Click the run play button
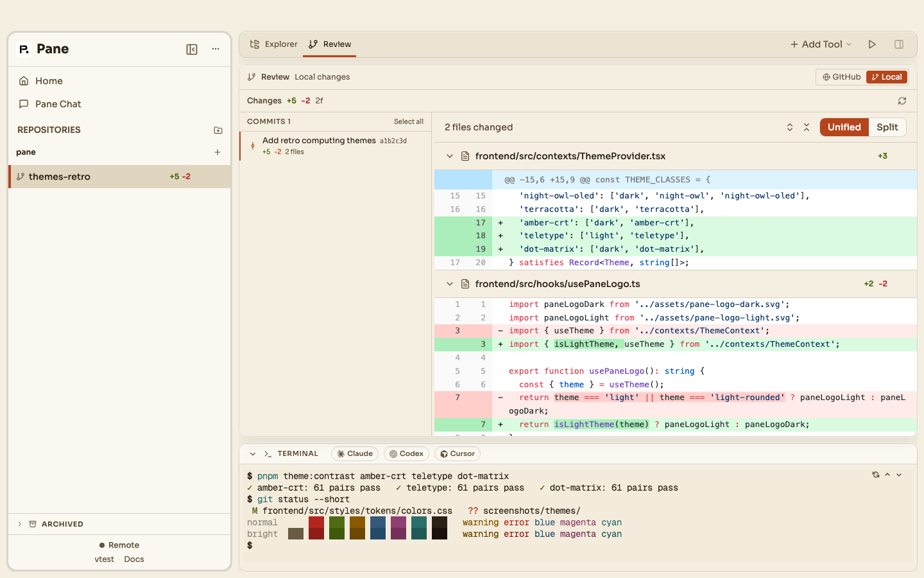This screenshot has width=924, height=578. [x=872, y=44]
